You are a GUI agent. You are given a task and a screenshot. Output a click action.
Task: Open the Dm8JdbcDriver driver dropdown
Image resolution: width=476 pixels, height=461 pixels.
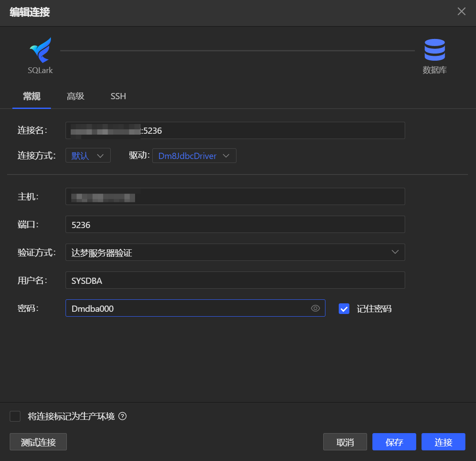click(194, 155)
